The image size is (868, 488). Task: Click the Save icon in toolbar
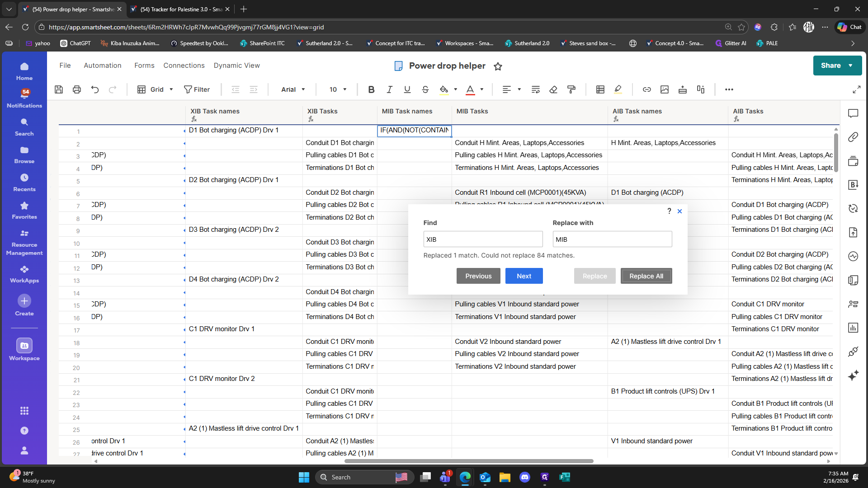point(59,89)
